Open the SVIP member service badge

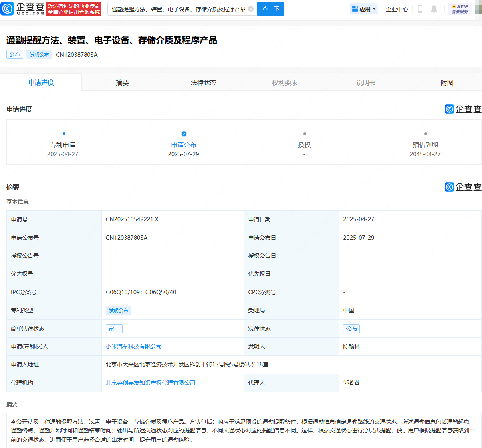460,9
